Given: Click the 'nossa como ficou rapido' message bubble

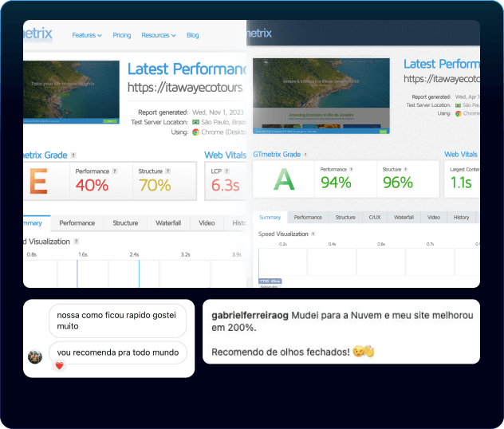Looking at the screenshot, I should (118, 321).
